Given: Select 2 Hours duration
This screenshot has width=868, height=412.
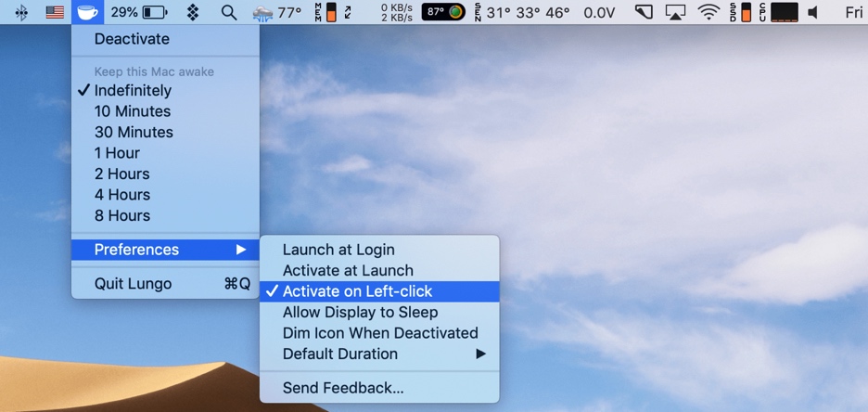Looking at the screenshot, I should pyautogui.click(x=165, y=174).
